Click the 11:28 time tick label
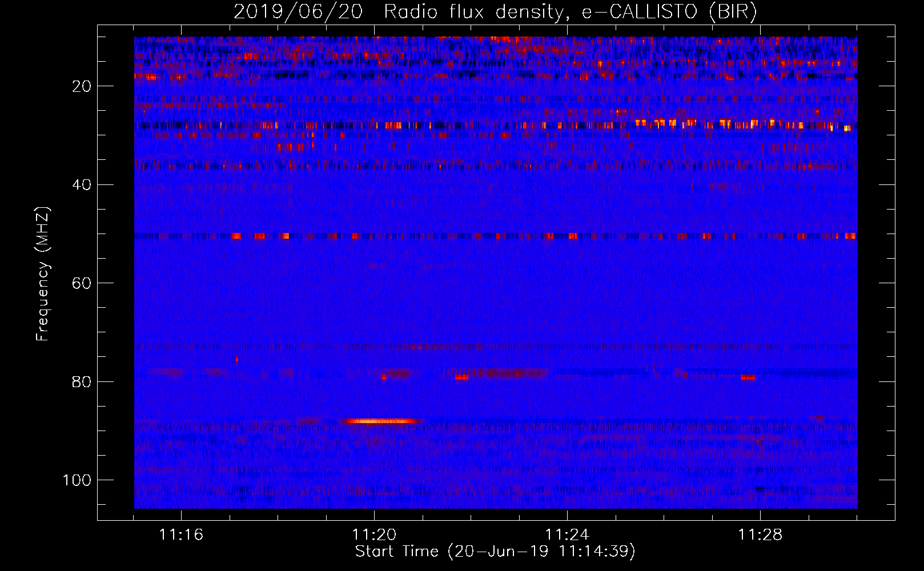The width and height of the screenshot is (924, 571). [760, 535]
